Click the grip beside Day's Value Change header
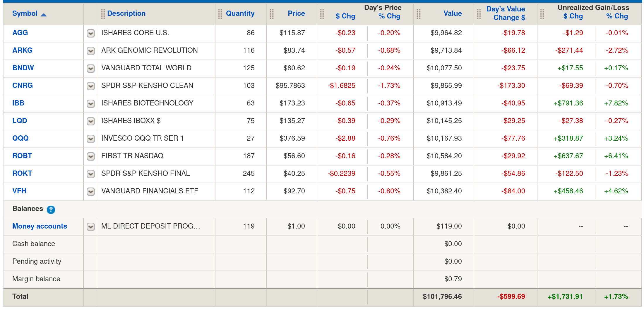The height and width of the screenshot is (310, 644). (479, 14)
